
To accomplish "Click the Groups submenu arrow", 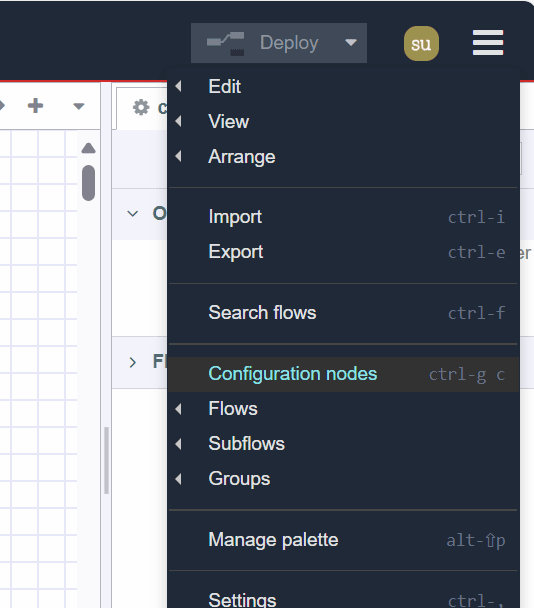I will coord(178,479).
